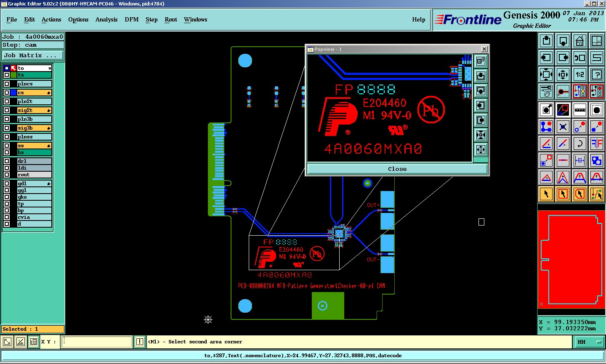
Task: Click the 1:2 zoom scale icon
Action: (580, 74)
